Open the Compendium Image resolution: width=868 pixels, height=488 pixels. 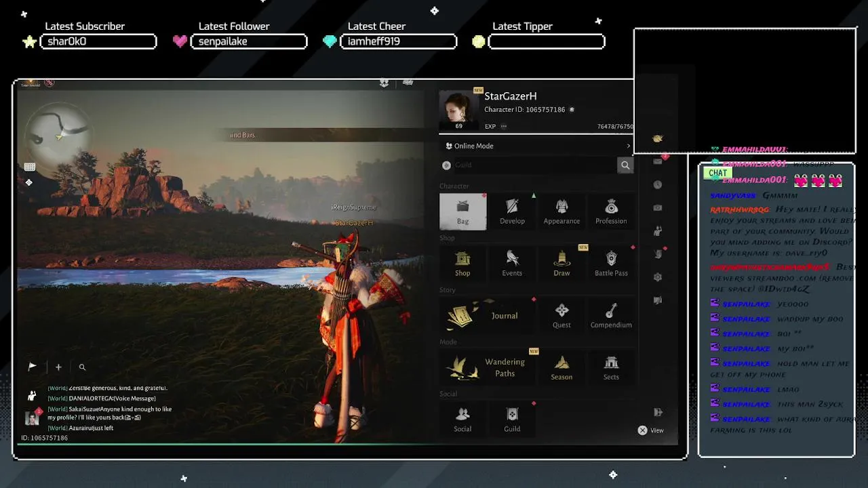(611, 316)
